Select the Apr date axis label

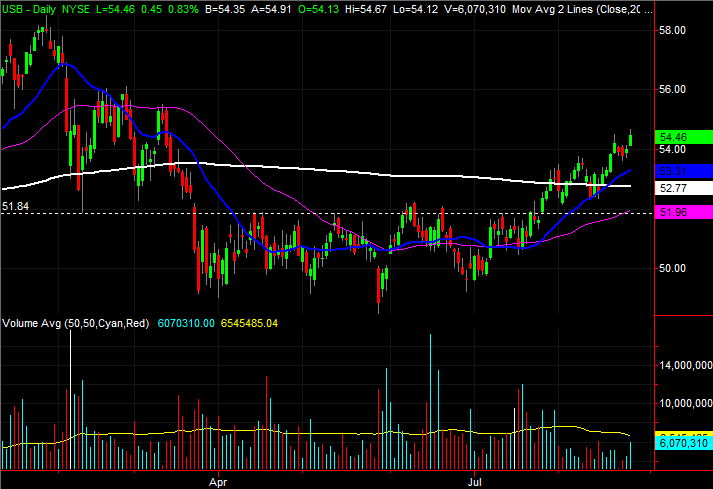pos(218,482)
